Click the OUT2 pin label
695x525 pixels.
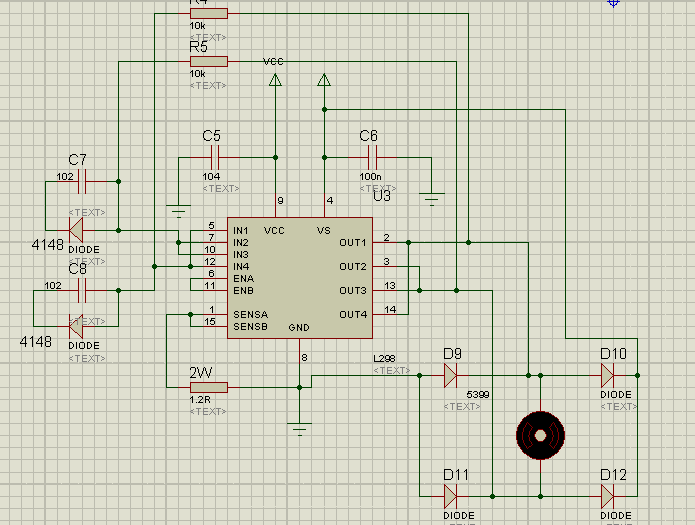click(353, 266)
